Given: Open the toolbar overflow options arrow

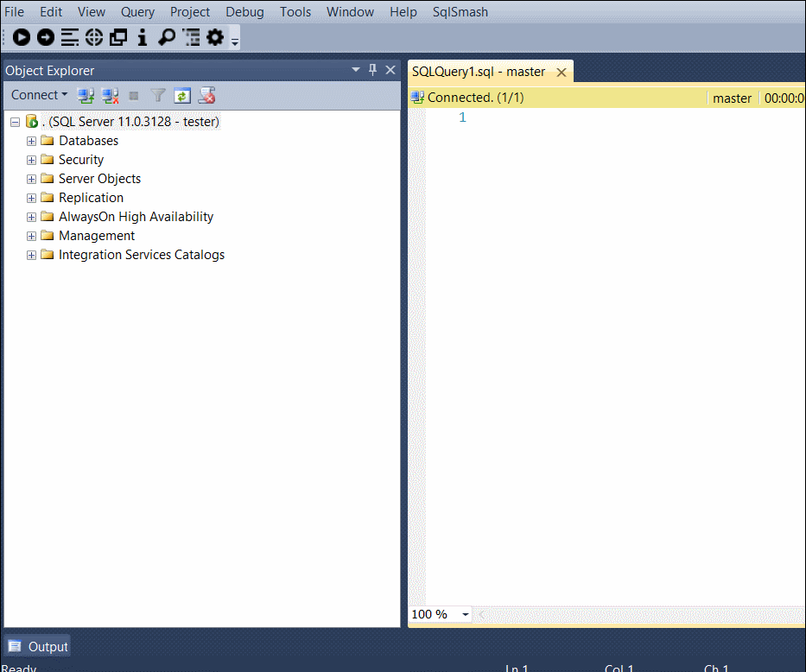Looking at the screenshot, I should (x=235, y=42).
